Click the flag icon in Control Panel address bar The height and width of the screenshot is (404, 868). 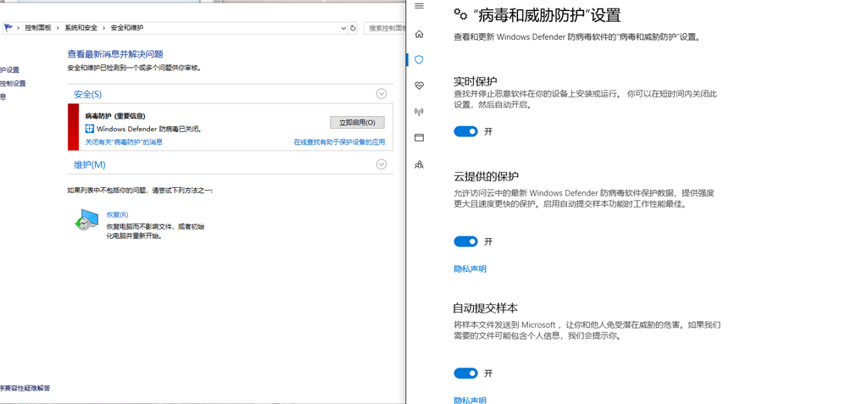click(x=8, y=27)
